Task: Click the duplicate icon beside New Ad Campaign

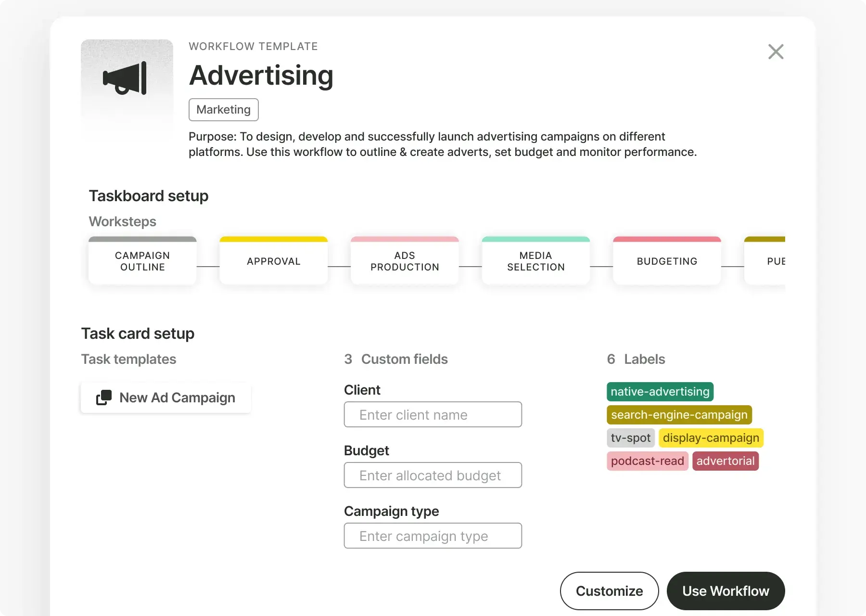Action: pyautogui.click(x=104, y=398)
